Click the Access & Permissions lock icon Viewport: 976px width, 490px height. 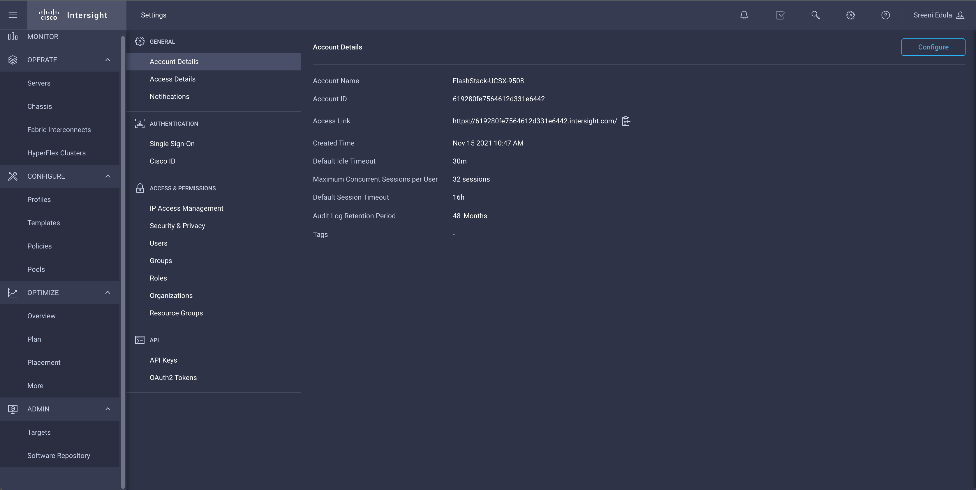click(139, 188)
